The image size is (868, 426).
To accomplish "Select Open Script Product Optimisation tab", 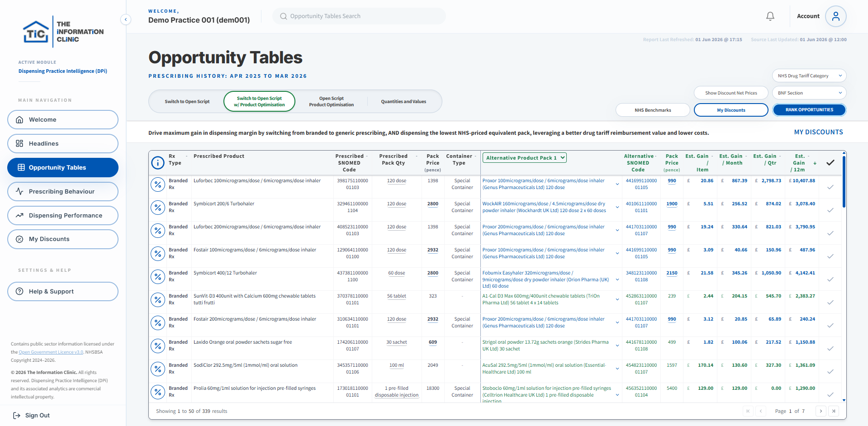I will pyautogui.click(x=332, y=102).
